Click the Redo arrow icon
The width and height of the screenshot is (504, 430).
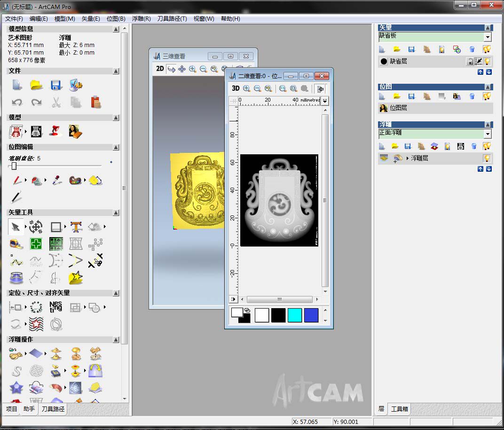coord(36,103)
